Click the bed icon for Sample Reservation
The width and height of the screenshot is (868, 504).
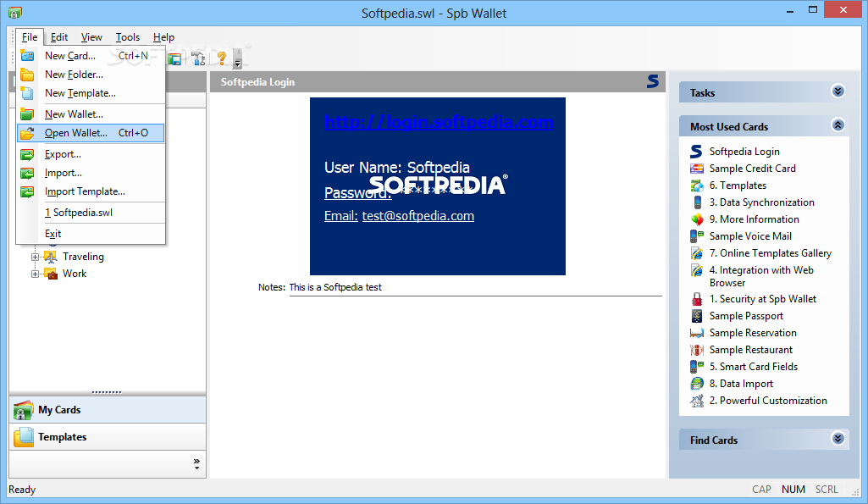pos(696,333)
